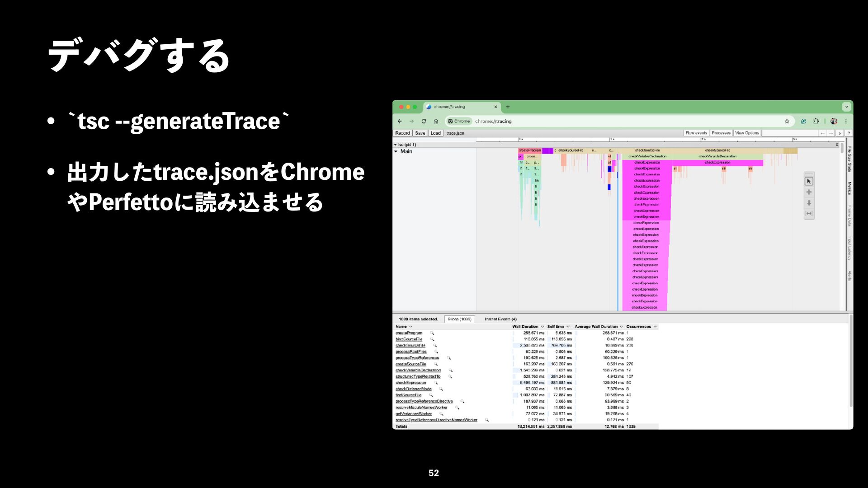Reload the chrome://tracing page

coord(424,121)
